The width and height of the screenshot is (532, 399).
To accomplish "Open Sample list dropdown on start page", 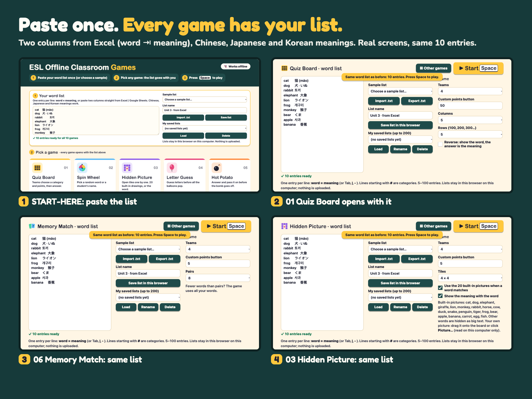I will tap(204, 99).
